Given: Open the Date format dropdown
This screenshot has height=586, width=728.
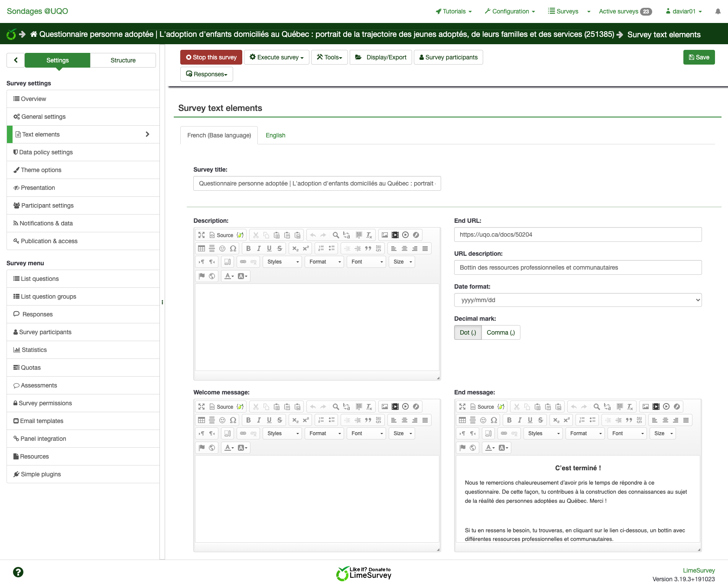Looking at the screenshot, I should 578,300.
